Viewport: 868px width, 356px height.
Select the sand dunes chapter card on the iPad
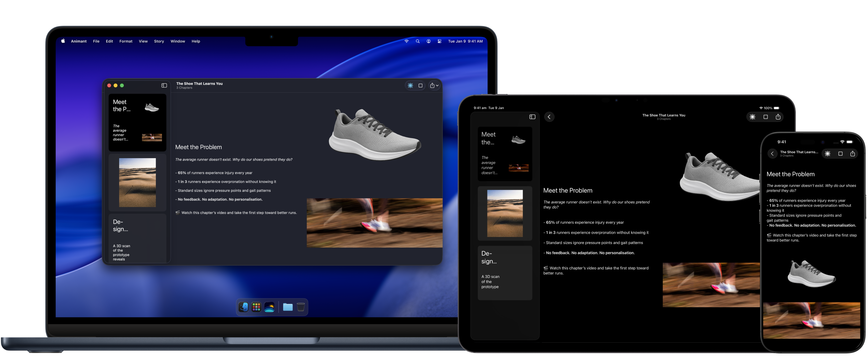(x=505, y=213)
